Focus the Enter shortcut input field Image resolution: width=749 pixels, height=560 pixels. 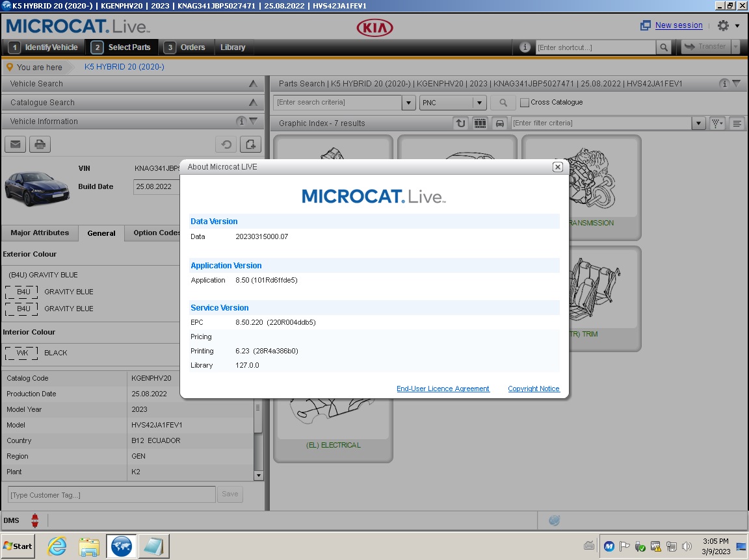[595, 47]
